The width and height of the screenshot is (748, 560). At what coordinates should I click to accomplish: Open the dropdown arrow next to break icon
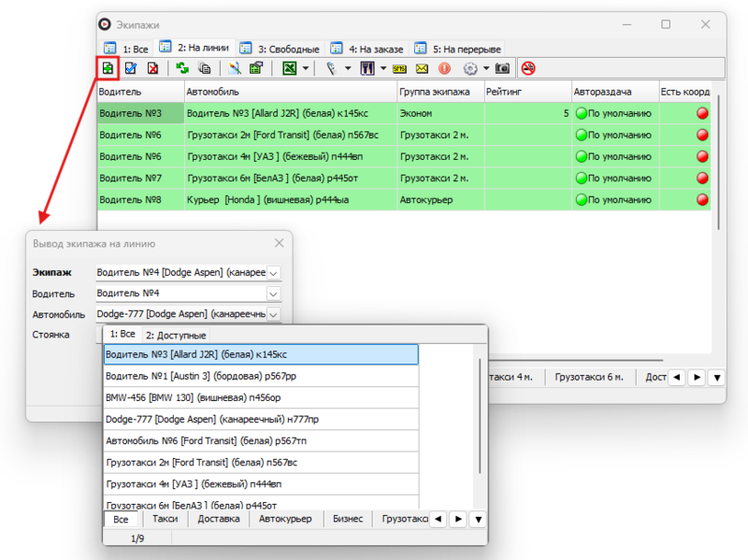(x=383, y=68)
